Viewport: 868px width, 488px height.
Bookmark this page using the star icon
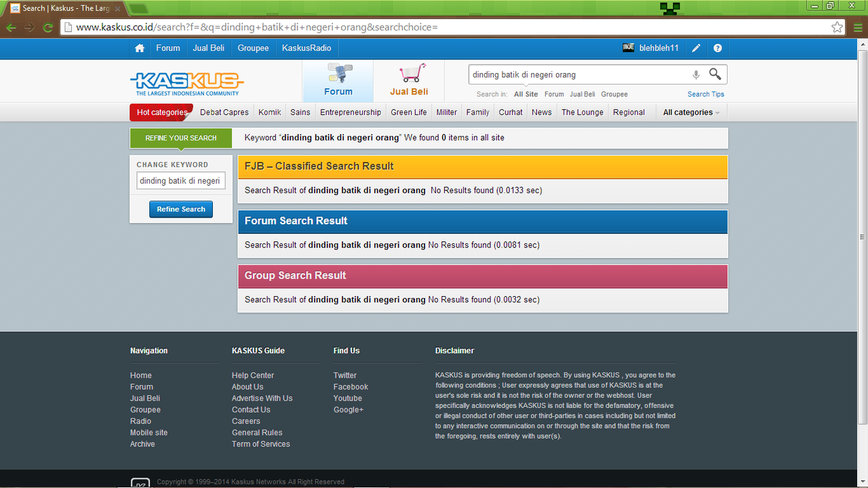coord(837,28)
